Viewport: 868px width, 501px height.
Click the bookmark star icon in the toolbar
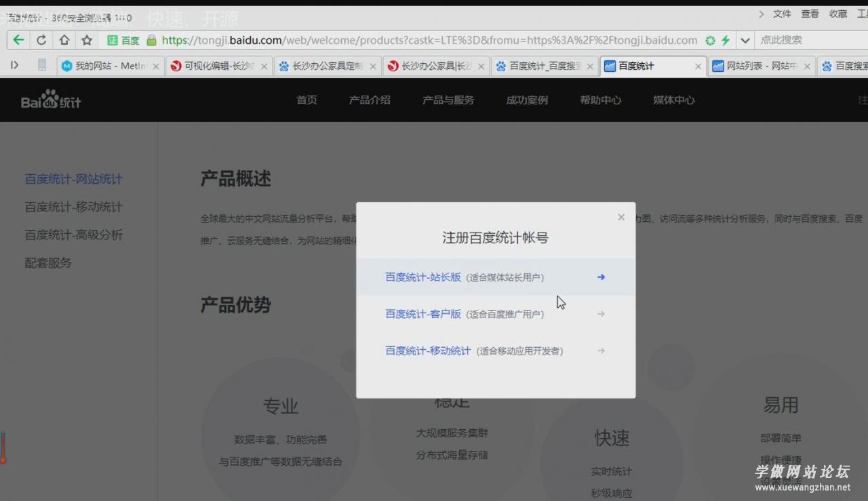[86, 40]
